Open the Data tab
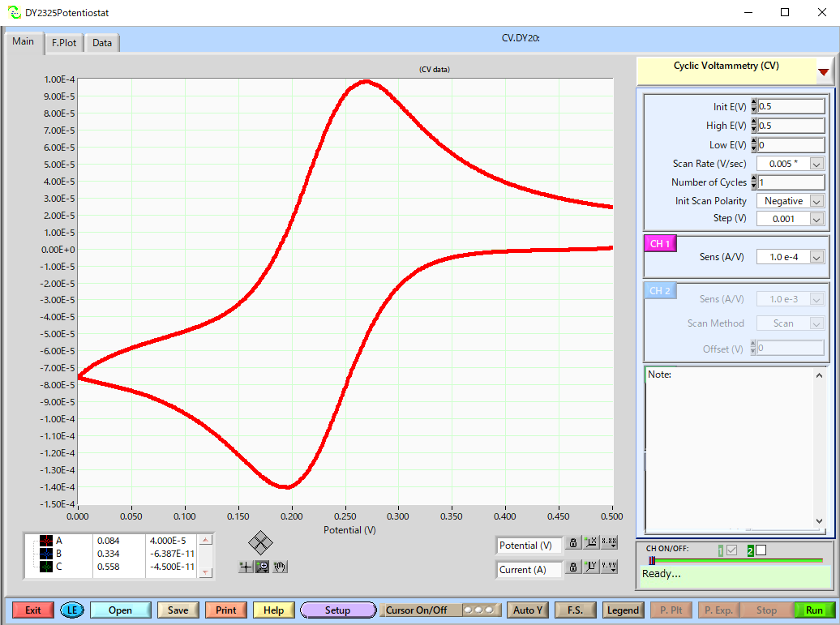 (x=102, y=43)
